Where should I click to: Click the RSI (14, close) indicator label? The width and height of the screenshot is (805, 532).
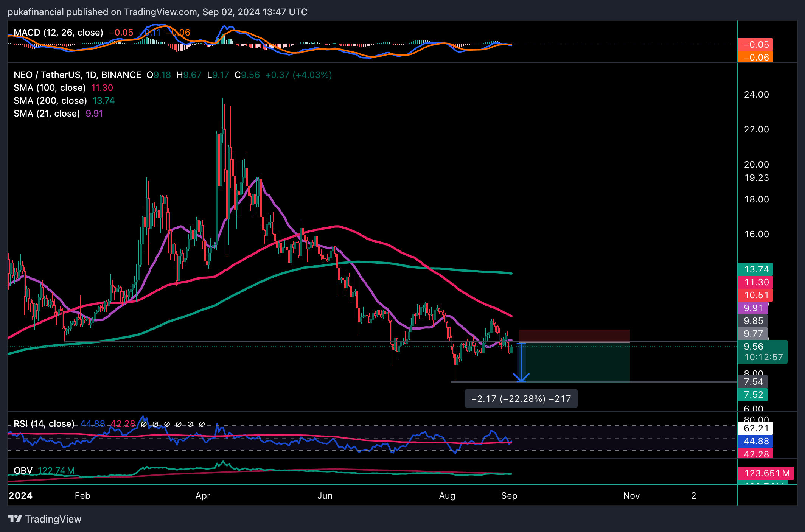pos(44,424)
